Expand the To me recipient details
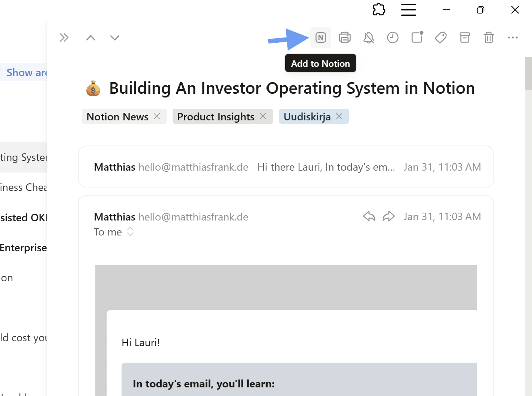This screenshot has width=532, height=396. click(130, 232)
